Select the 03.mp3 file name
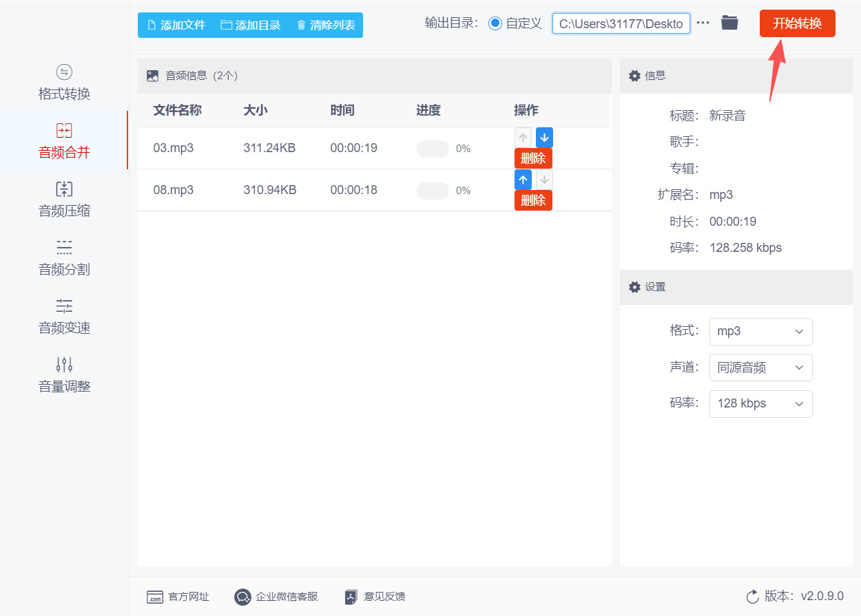Screen dimensions: 861x616 [x=174, y=148]
